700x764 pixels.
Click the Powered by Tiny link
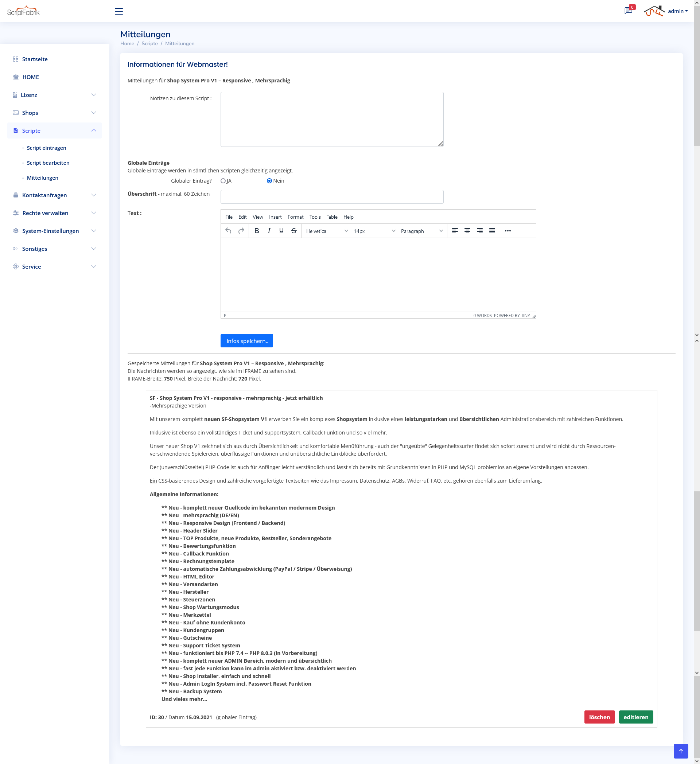point(512,315)
